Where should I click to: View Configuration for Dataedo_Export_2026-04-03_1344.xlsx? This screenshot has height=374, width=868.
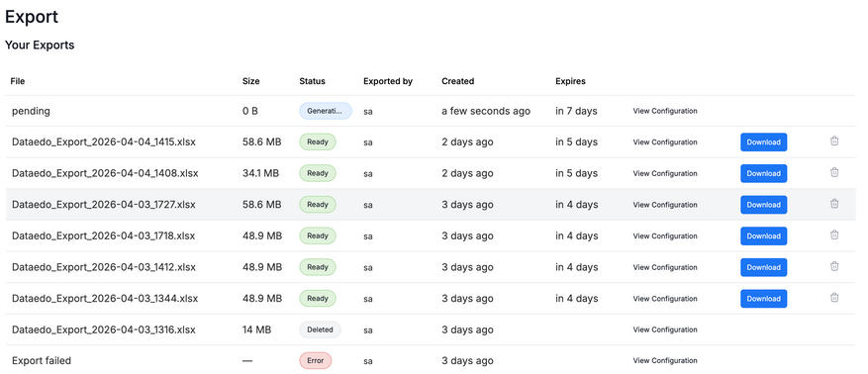(x=665, y=298)
